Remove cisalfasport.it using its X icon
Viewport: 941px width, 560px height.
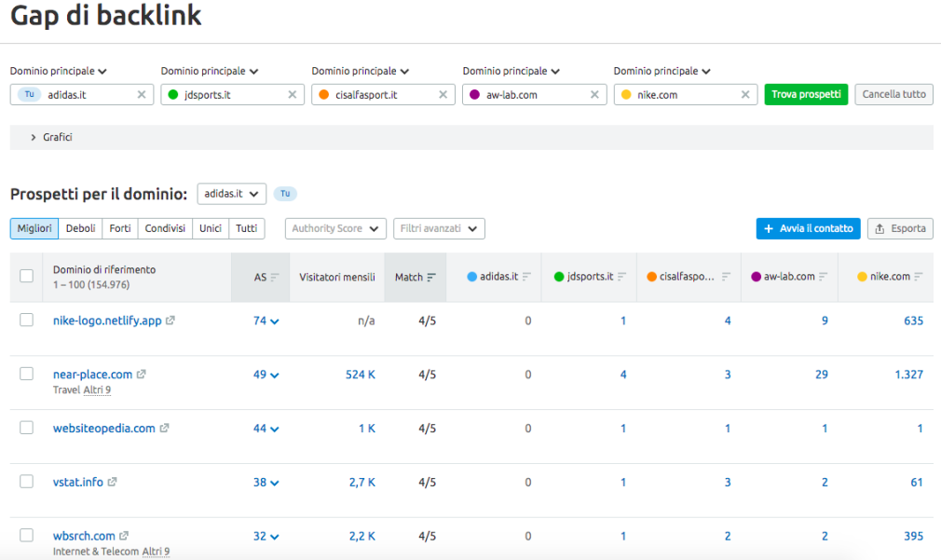(443, 94)
